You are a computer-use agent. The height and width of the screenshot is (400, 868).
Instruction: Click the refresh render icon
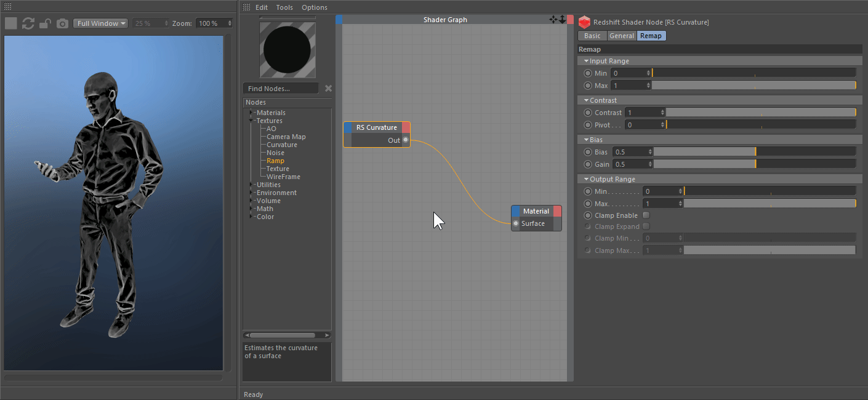coord(28,23)
